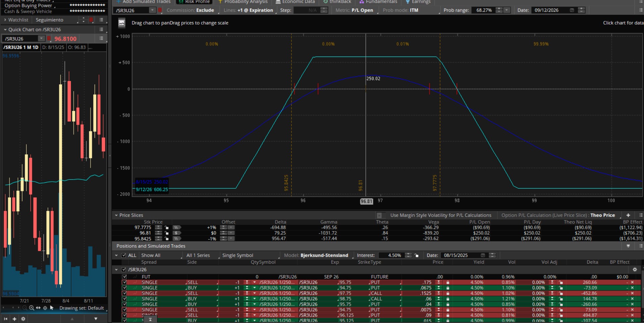Click the crosshair pan icon below Quick Chart
Image resolution: width=644 pixels, height=323 pixels.
click(45, 308)
